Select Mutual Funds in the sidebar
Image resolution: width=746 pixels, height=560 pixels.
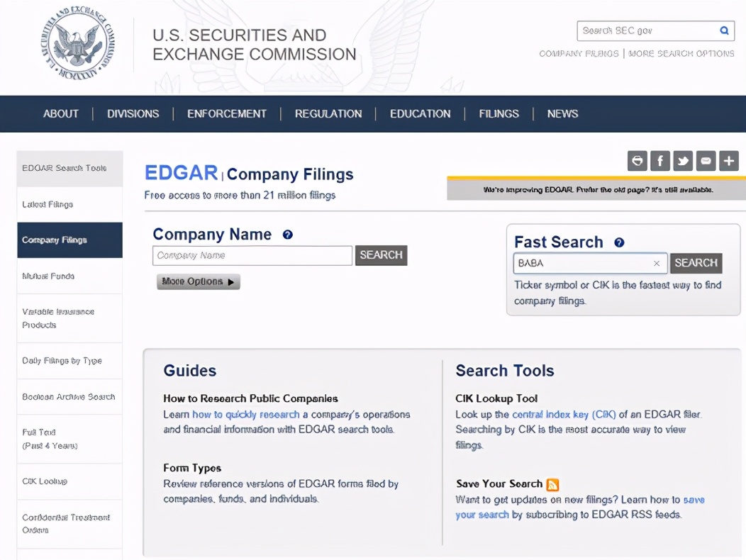[x=70, y=276]
